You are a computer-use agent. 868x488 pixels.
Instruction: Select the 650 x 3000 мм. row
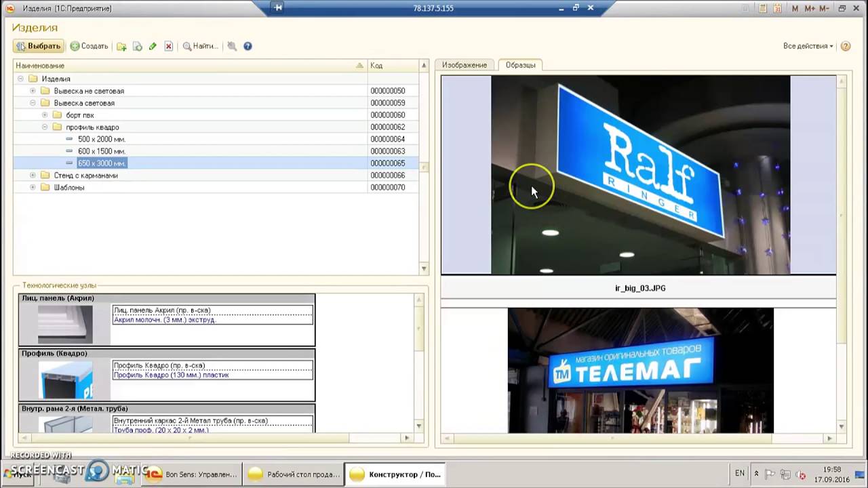tap(216, 163)
